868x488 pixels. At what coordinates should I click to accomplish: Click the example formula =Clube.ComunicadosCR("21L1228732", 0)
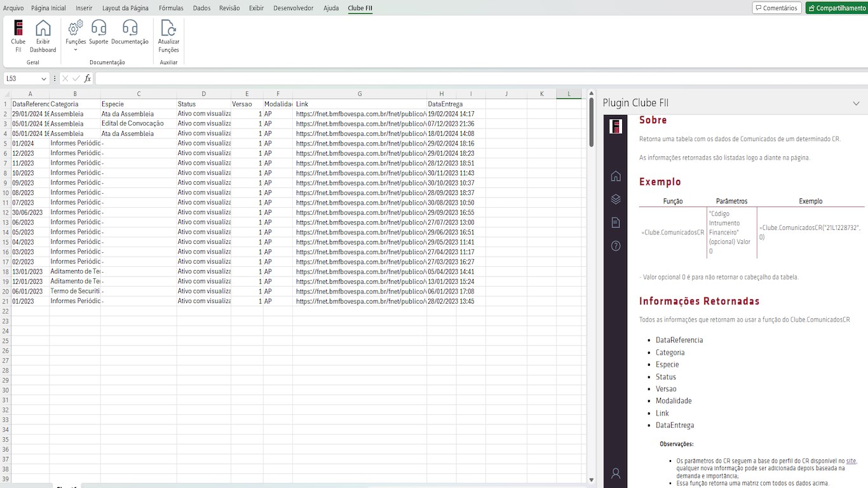tap(810, 232)
